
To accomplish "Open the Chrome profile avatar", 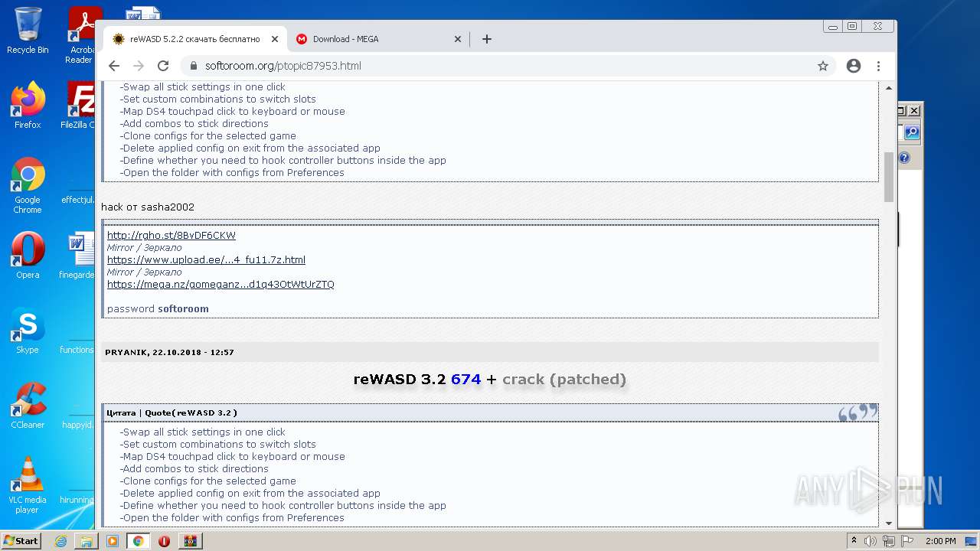I will (854, 66).
